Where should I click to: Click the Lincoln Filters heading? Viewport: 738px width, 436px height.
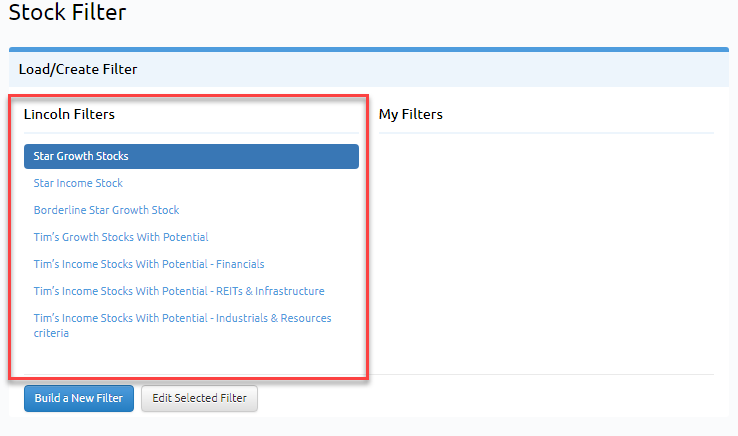tap(69, 114)
